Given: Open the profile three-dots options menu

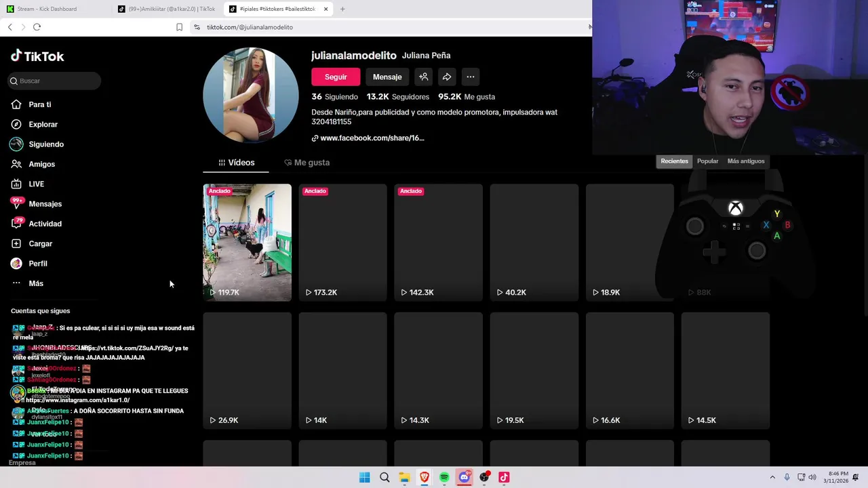Looking at the screenshot, I should click(x=471, y=77).
